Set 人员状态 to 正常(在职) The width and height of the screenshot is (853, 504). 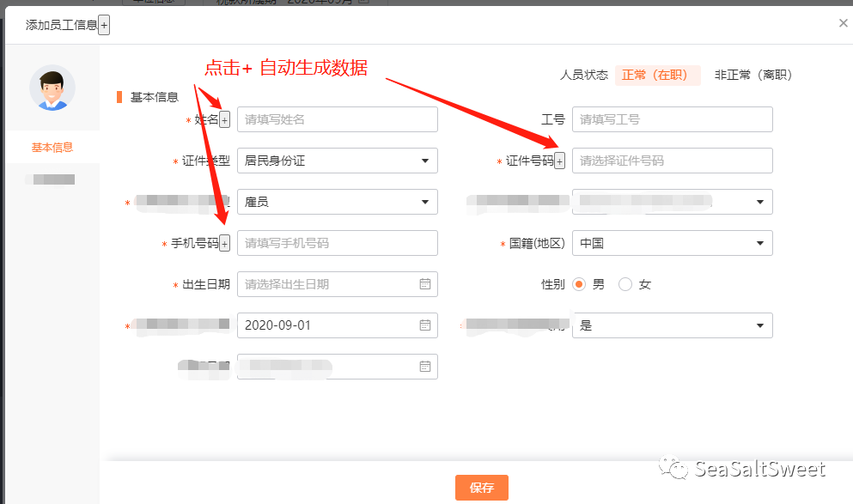click(x=657, y=75)
